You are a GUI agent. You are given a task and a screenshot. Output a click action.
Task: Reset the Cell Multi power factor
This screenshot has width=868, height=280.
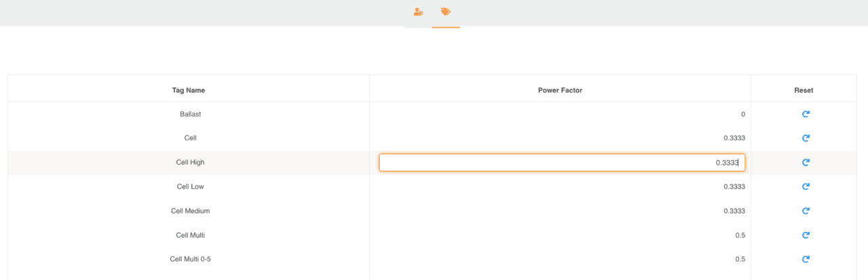(x=806, y=235)
